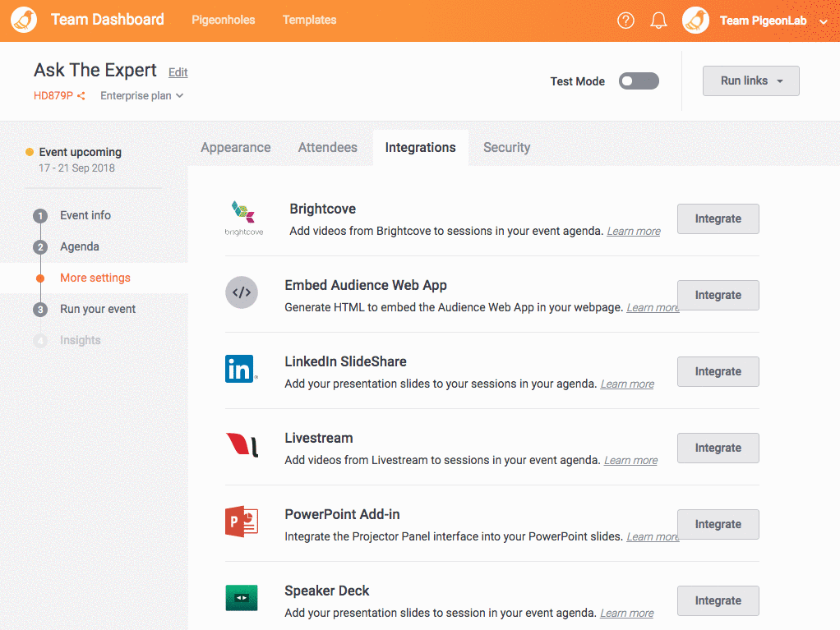This screenshot has width=840, height=630.
Task: Click the LinkedIn SlideShare heading
Action: 345,361
